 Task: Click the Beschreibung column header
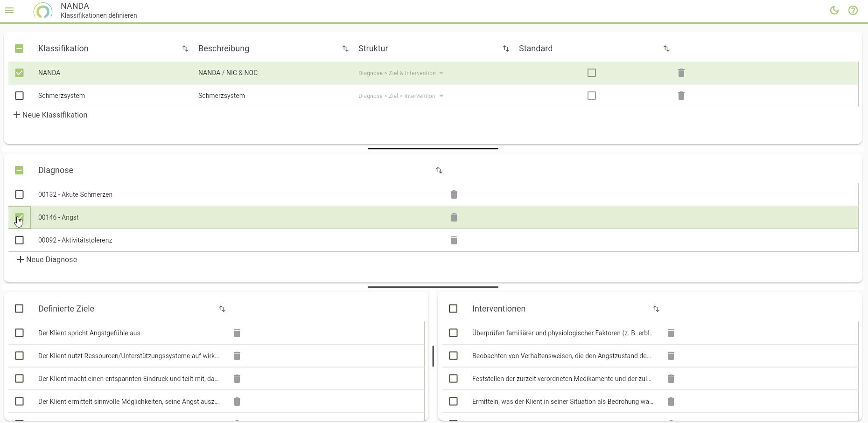tap(224, 49)
